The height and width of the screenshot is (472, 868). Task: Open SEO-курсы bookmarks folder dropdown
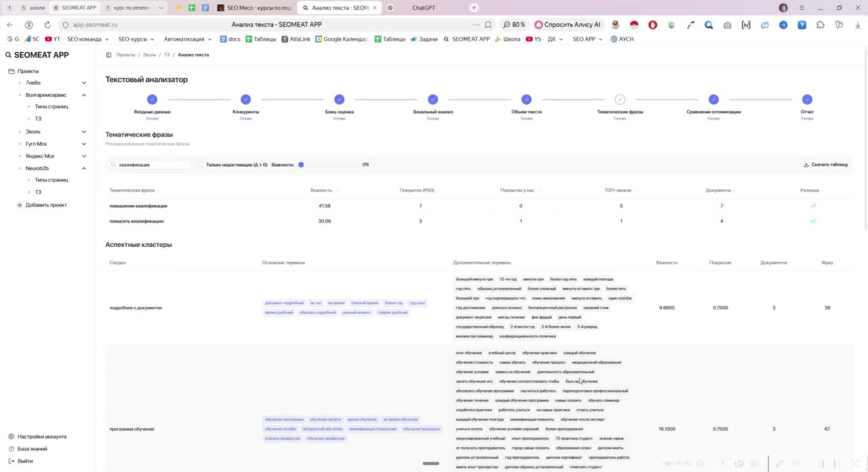click(x=136, y=39)
